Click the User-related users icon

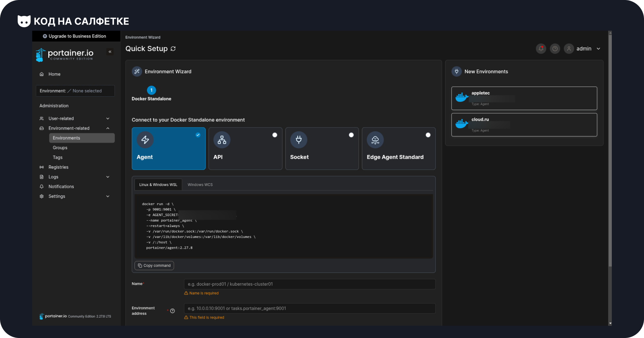pos(42,118)
